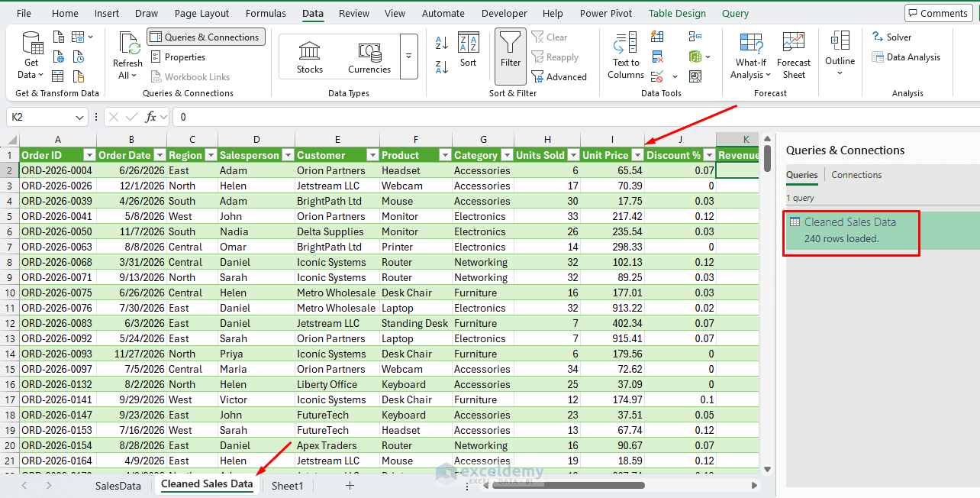Click the Remove Duplicates icon
The image size is (980, 498).
(657, 57)
